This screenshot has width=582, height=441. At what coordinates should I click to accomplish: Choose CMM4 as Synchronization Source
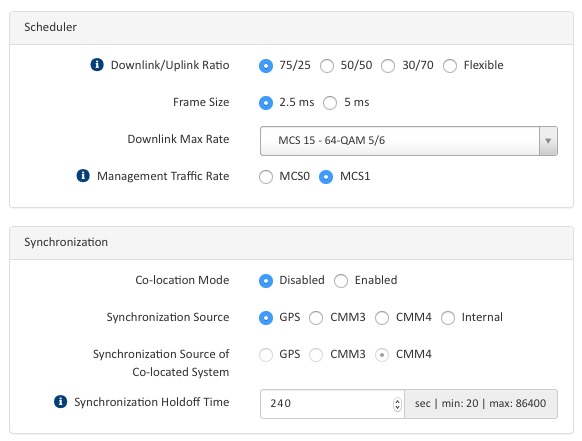pos(382,318)
